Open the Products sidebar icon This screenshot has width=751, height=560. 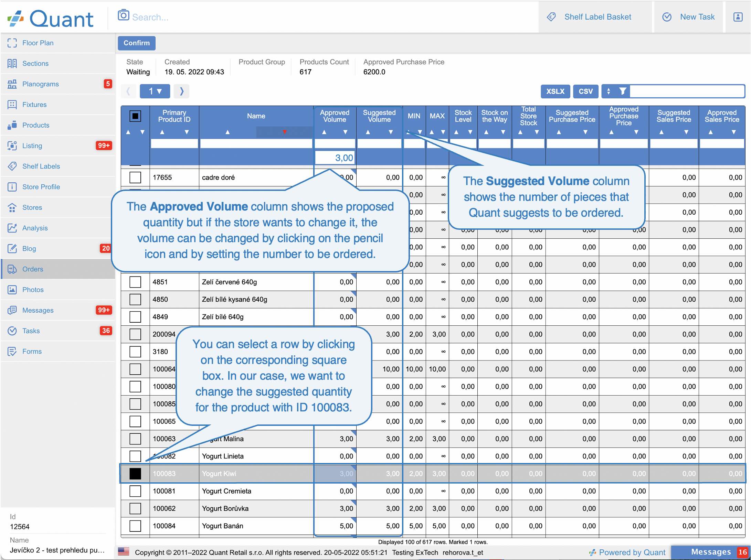(12, 125)
